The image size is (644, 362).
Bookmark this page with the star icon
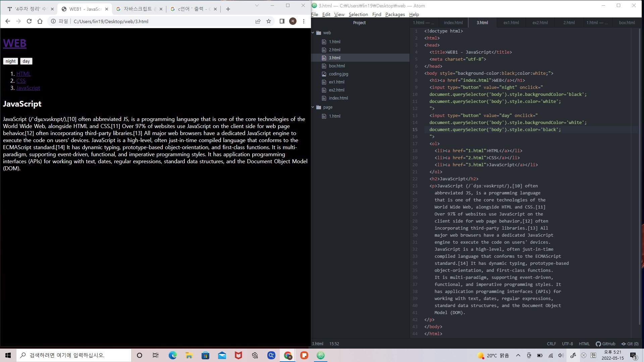(268, 21)
